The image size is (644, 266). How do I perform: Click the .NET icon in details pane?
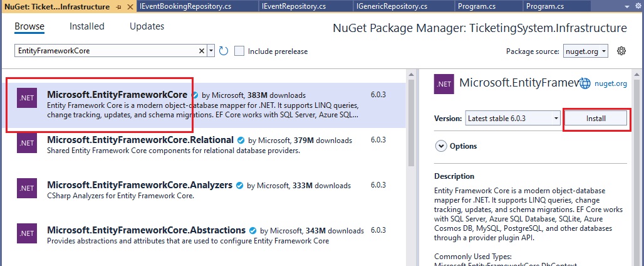(444, 84)
